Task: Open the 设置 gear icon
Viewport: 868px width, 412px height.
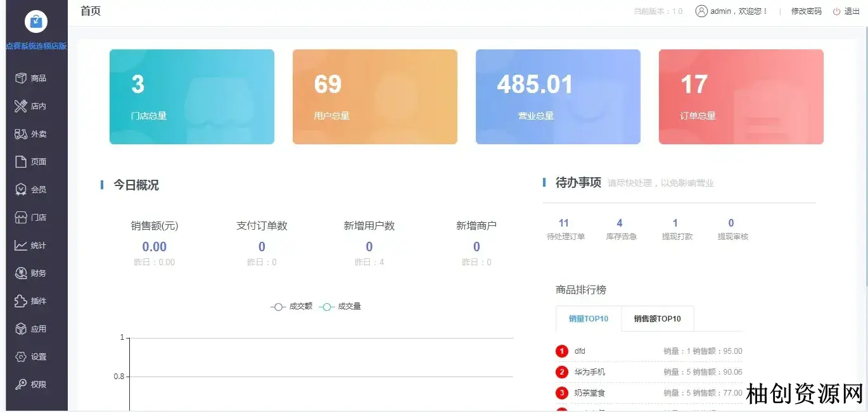Action: coord(21,357)
